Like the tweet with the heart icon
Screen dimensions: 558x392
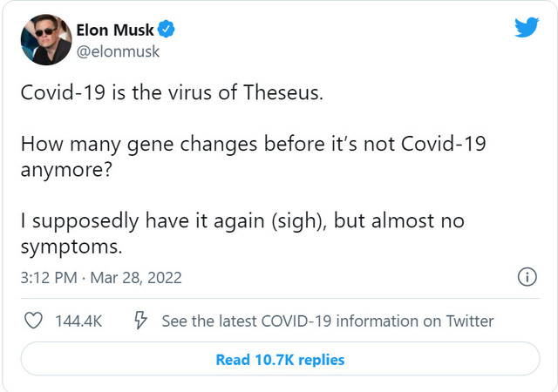(x=33, y=321)
